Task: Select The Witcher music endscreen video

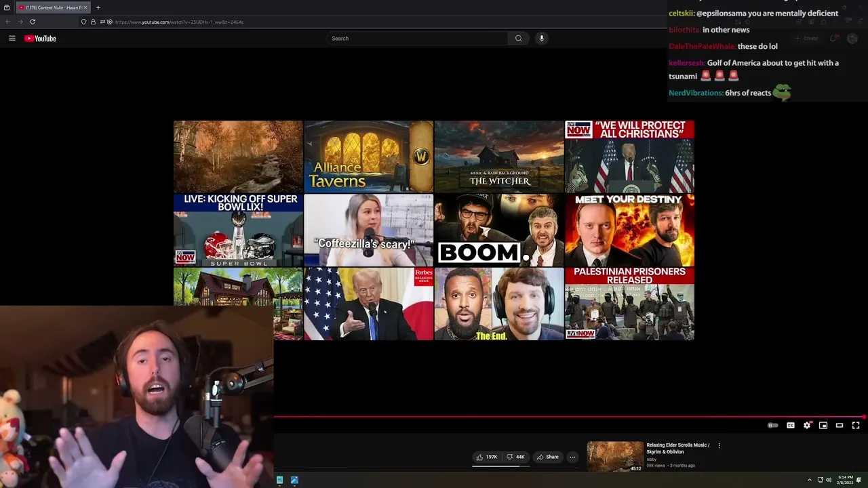Action: point(499,157)
